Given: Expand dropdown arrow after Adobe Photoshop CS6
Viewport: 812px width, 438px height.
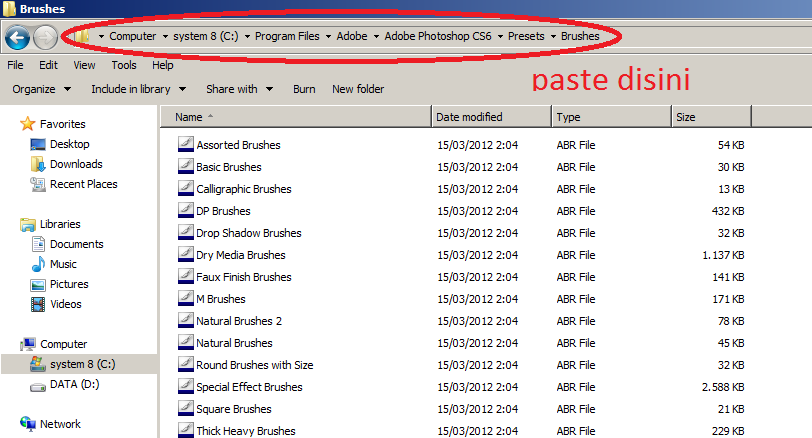Looking at the screenshot, I should [x=500, y=37].
